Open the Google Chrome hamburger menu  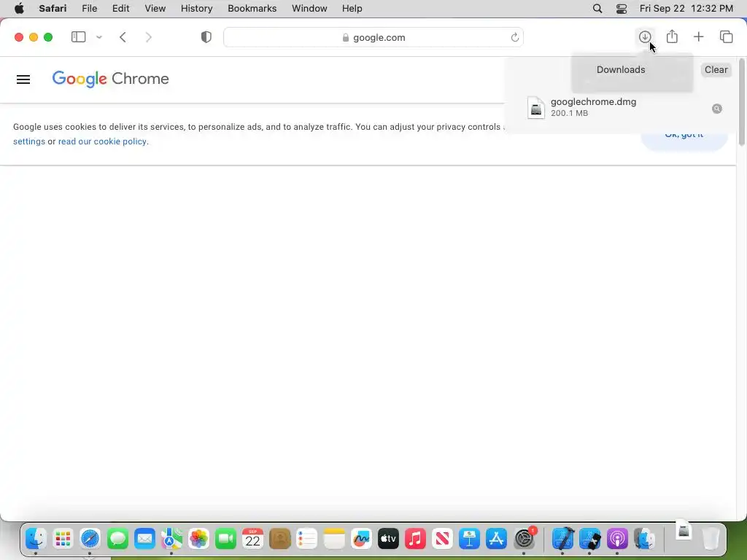[x=23, y=79]
